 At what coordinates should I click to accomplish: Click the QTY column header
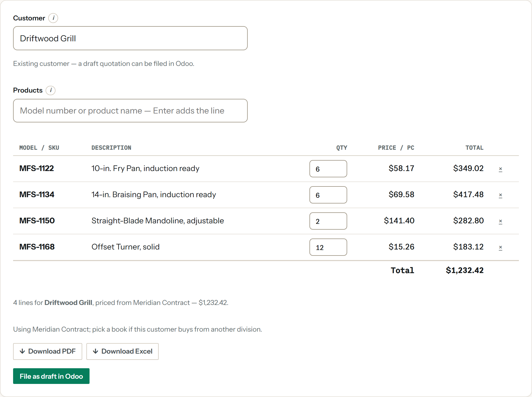point(342,148)
